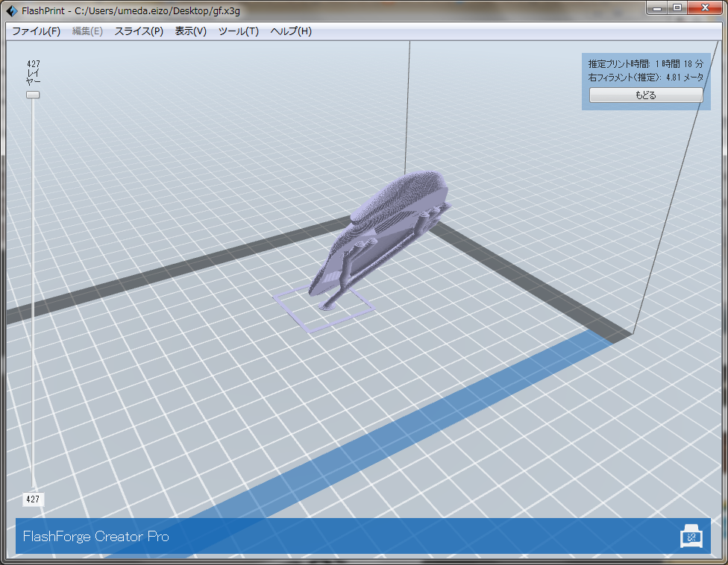Open the スライス(P) menu
The image size is (728, 565).
pyautogui.click(x=139, y=31)
